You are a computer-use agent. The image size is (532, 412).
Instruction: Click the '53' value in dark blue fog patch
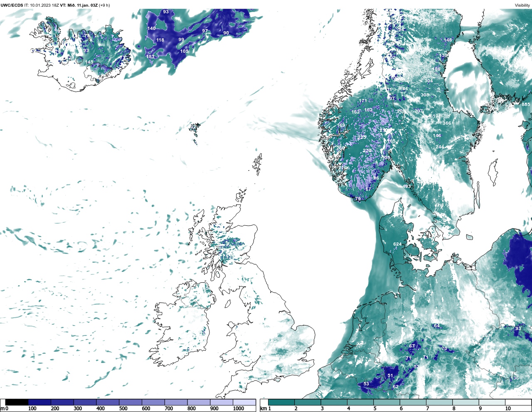point(366,384)
